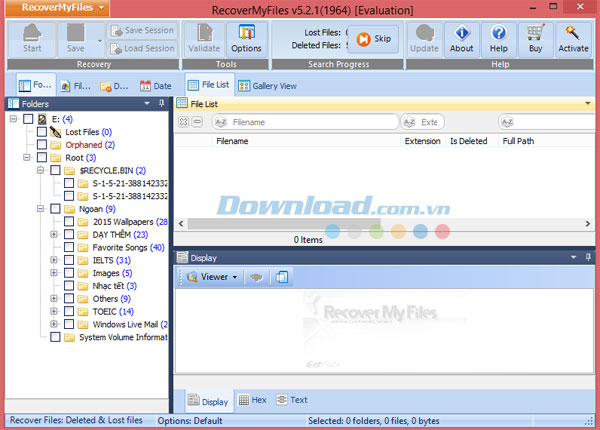Click the clear filters icon
The width and height of the screenshot is (600, 430).
184,122
